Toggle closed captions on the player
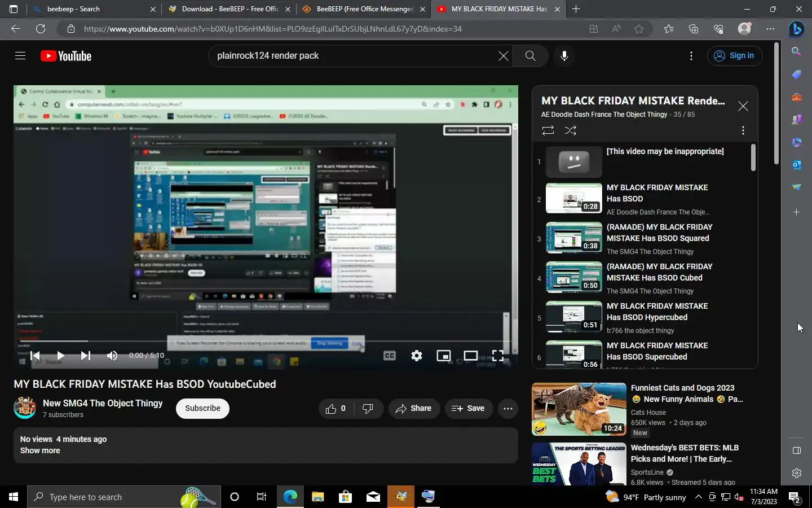Viewport: 812px width, 508px height. (390, 356)
